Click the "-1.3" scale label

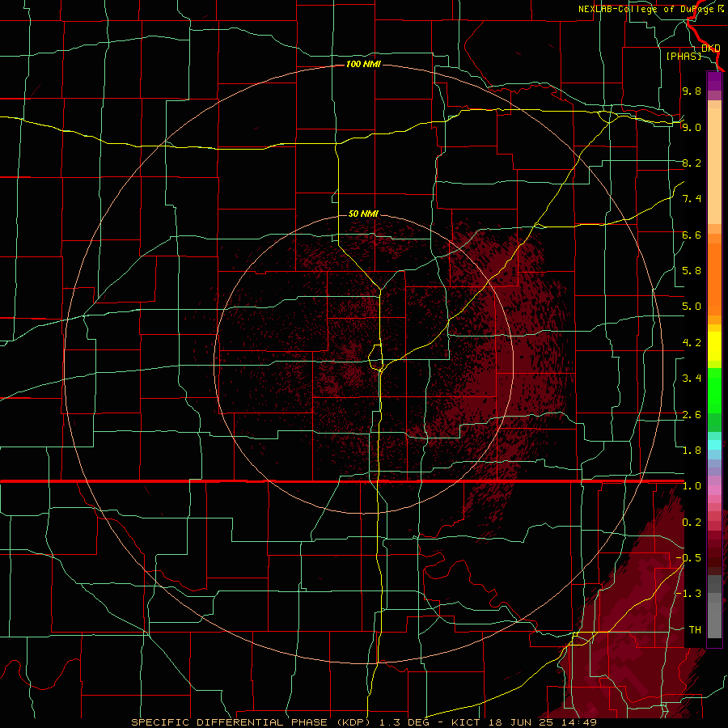click(688, 594)
